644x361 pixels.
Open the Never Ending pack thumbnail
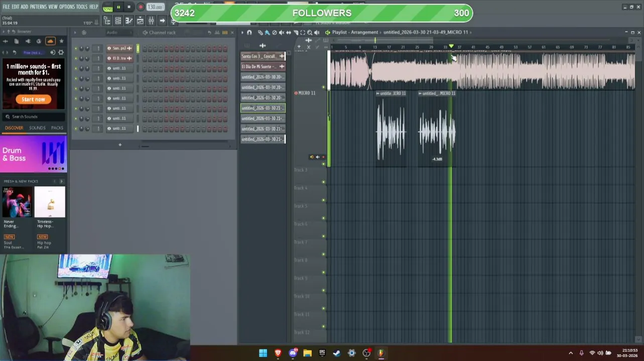pos(18,202)
